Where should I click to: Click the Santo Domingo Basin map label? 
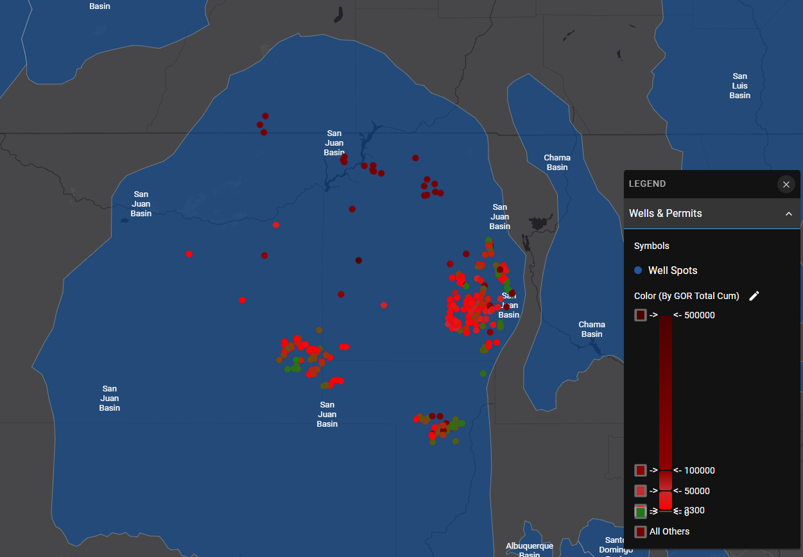pos(616,545)
